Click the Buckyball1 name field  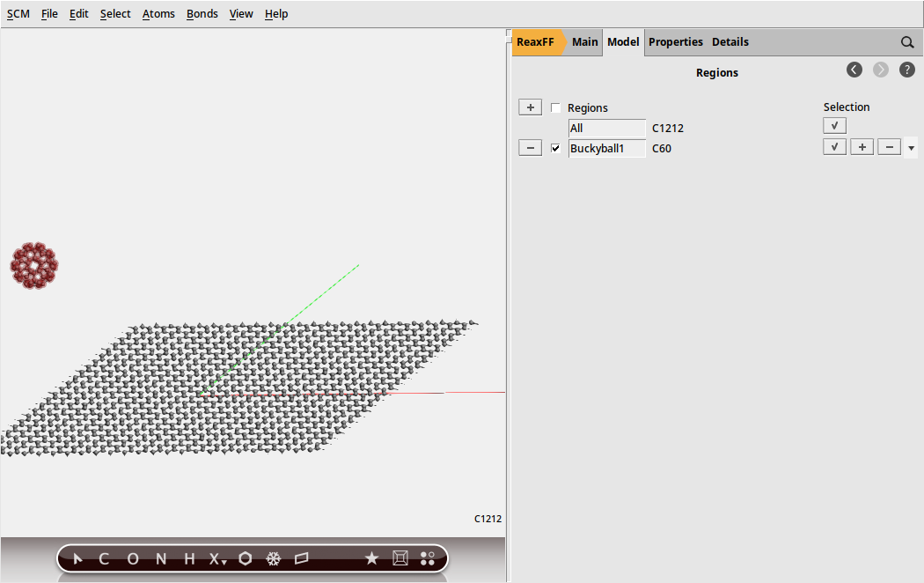606,148
